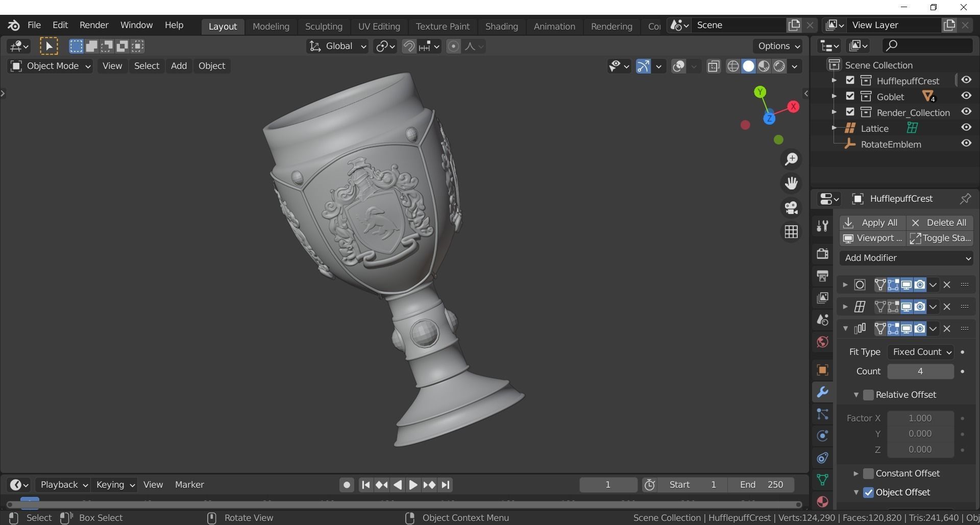Toggle camera view icon
This screenshot has height=525, width=980.
[x=791, y=207]
